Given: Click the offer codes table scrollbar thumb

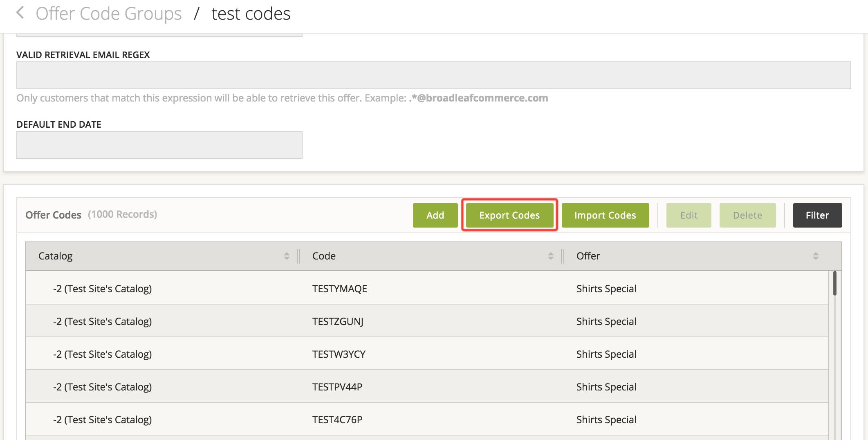Looking at the screenshot, I should 834,283.
